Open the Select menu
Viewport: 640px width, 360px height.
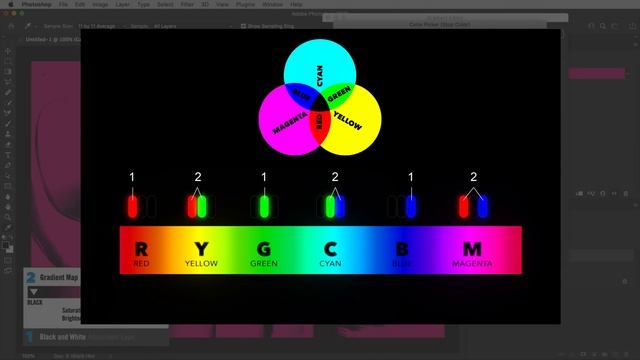(x=165, y=4)
